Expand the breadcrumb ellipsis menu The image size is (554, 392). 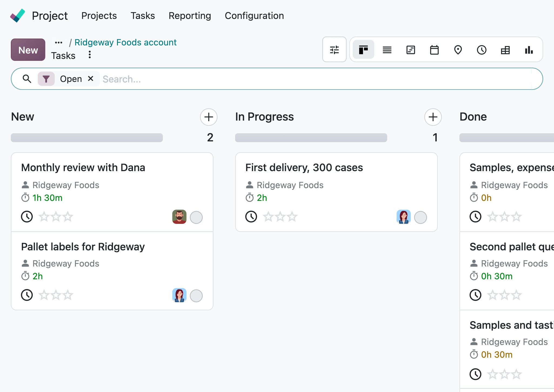(58, 42)
